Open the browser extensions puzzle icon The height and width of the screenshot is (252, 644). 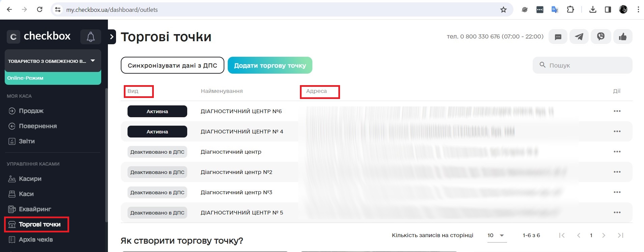coord(570,10)
